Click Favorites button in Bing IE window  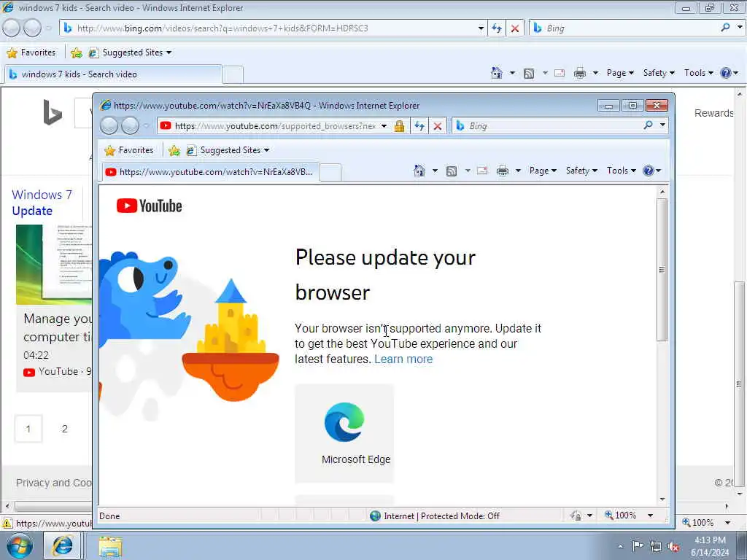(x=31, y=52)
